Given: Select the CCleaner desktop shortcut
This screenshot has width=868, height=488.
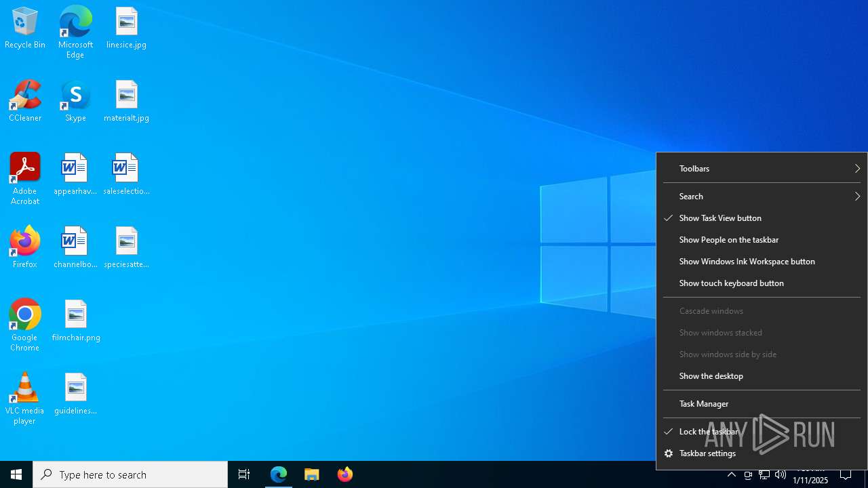Looking at the screenshot, I should pyautogui.click(x=25, y=102).
